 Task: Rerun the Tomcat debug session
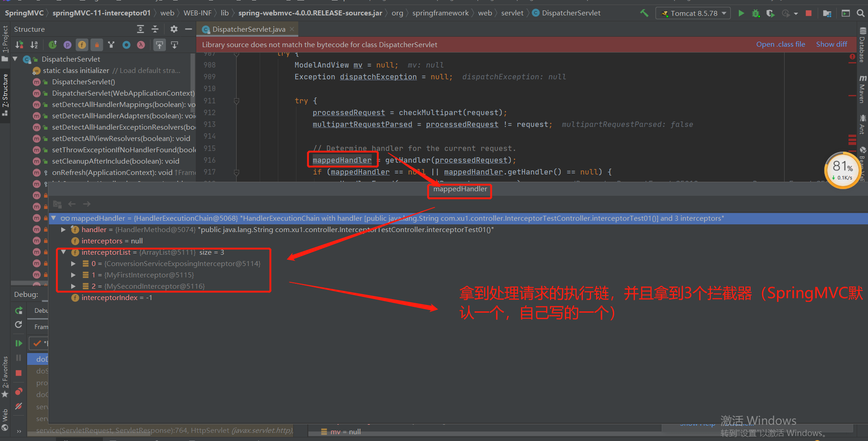pos(19,310)
